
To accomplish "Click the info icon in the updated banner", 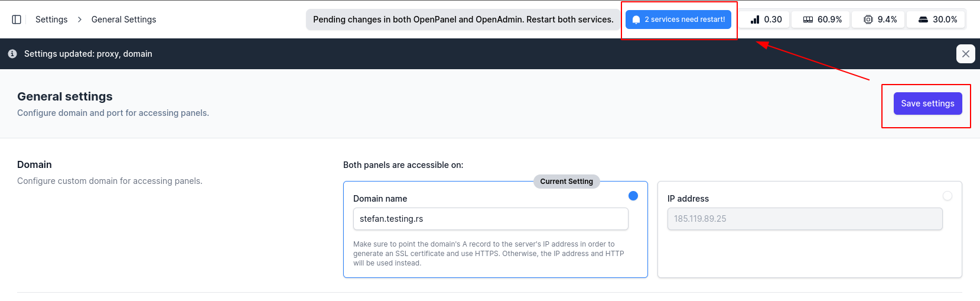I will (x=12, y=54).
